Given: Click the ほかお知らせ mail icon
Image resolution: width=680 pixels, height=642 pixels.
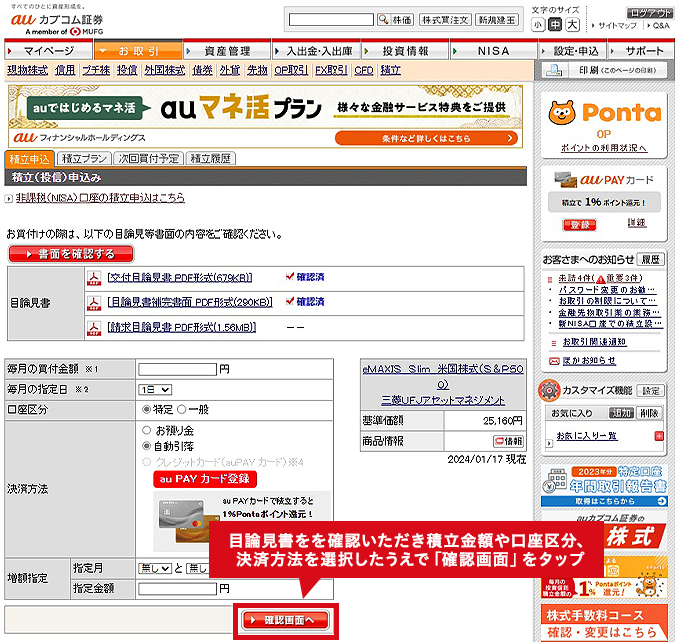Looking at the screenshot, I should 554,361.
